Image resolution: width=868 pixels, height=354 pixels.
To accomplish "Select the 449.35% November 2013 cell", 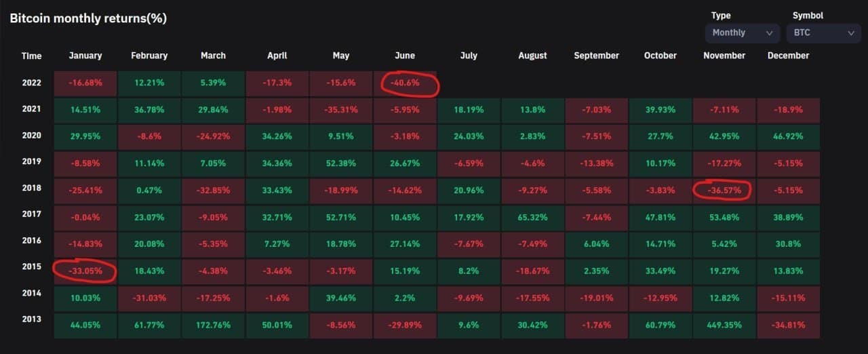I will 724,325.
